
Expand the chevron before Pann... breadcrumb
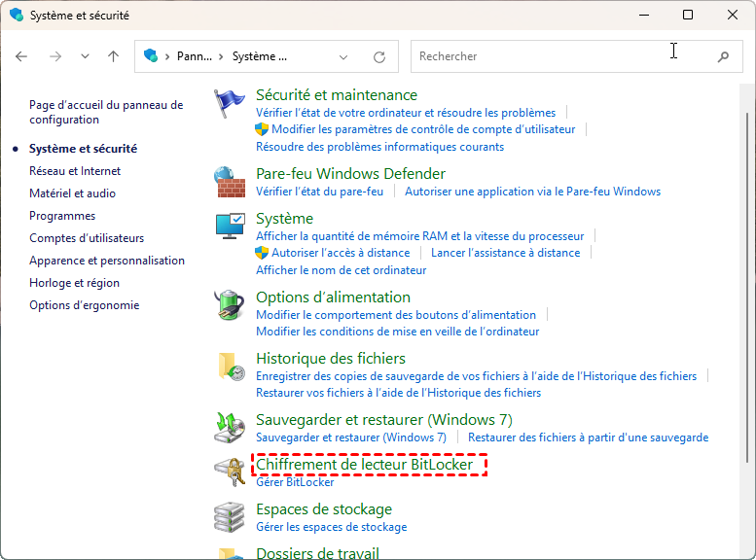[x=167, y=56]
